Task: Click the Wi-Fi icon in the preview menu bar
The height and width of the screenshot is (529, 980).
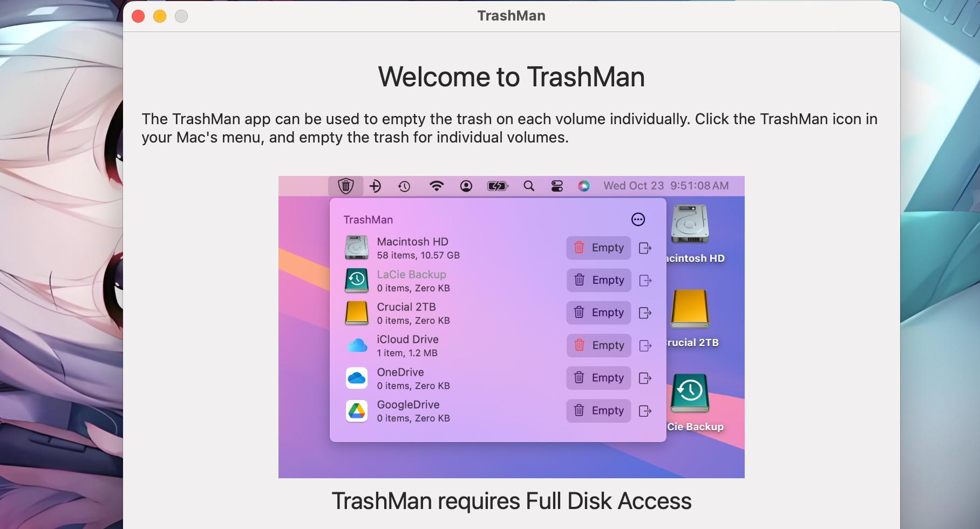Action: pyautogui.click(x=436, y=186)
